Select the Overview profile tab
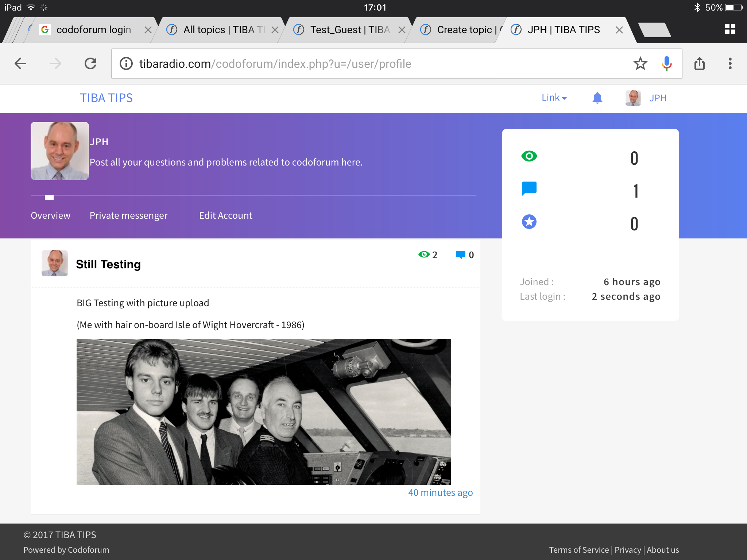Viewport: 747px width, 560px height. point(50,215)
